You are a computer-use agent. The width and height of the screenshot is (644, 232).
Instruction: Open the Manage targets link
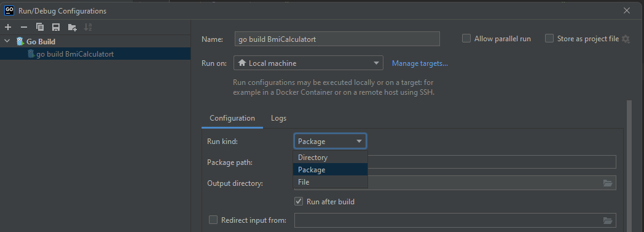[420, 63]
